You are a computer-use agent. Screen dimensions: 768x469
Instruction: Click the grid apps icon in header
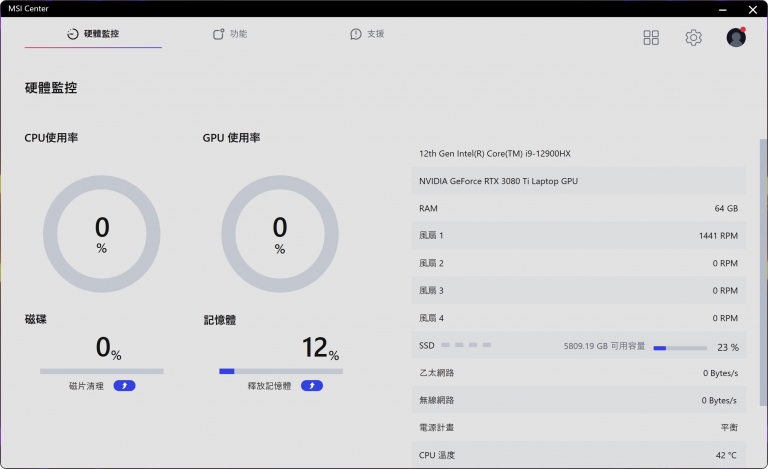pyautogui.click(x=651, y=38)
